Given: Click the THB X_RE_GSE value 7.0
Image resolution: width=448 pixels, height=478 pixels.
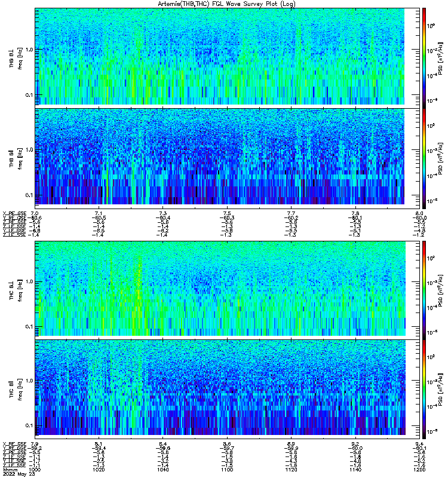Looking at the screenshot, I should click(35, 213).
